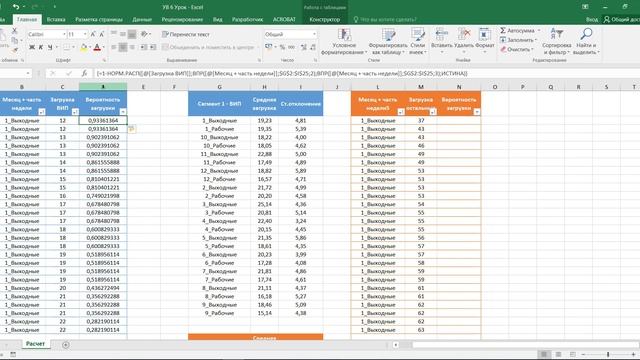Decrease font size with the small A icon
The image size is (640, 360).
[x=101, y=34]
